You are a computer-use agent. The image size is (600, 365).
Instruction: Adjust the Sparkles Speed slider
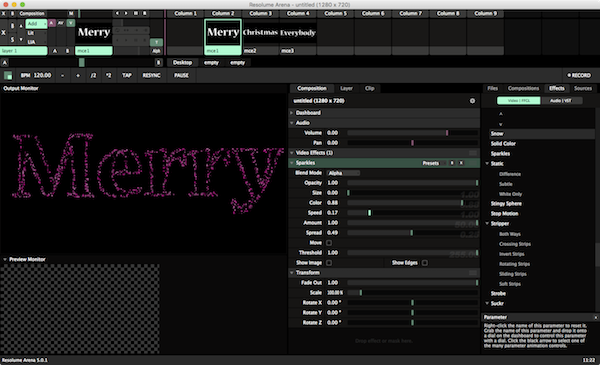point(412,213)
